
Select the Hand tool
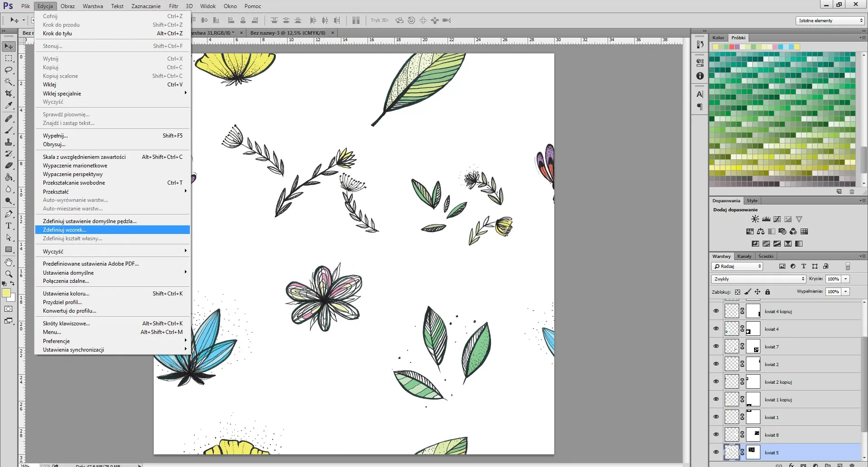(x=9, y=262)
